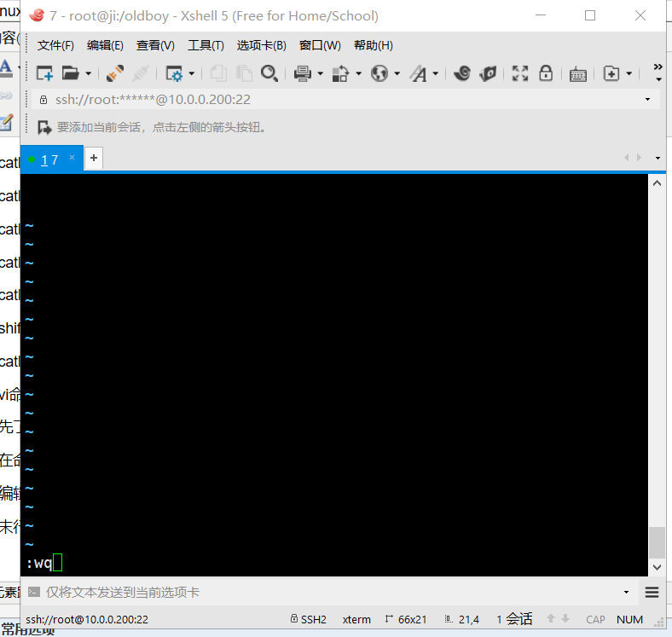Click the compose bar text input field
This screenshot has height=637, width=672.
tap(330, 593)
